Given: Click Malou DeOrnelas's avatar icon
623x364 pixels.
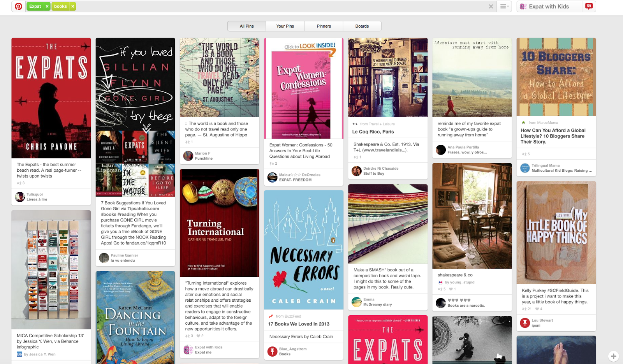Looking at the screenshot, I should point(273,177).
